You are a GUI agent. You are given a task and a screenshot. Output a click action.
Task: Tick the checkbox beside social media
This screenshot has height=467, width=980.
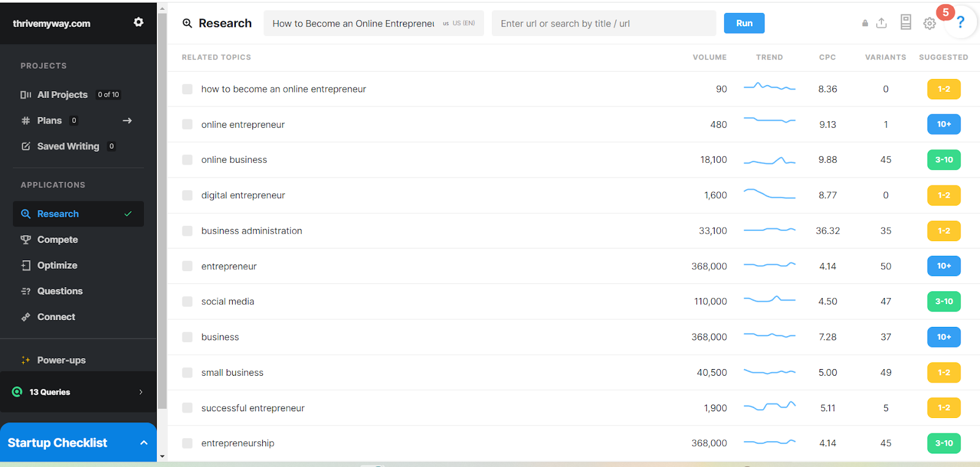coord(187,302)
